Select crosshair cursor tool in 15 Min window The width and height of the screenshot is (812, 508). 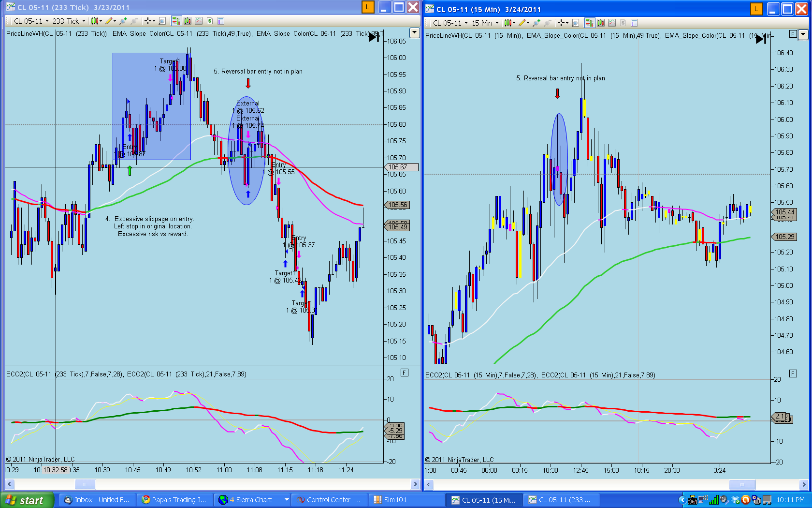561,23
